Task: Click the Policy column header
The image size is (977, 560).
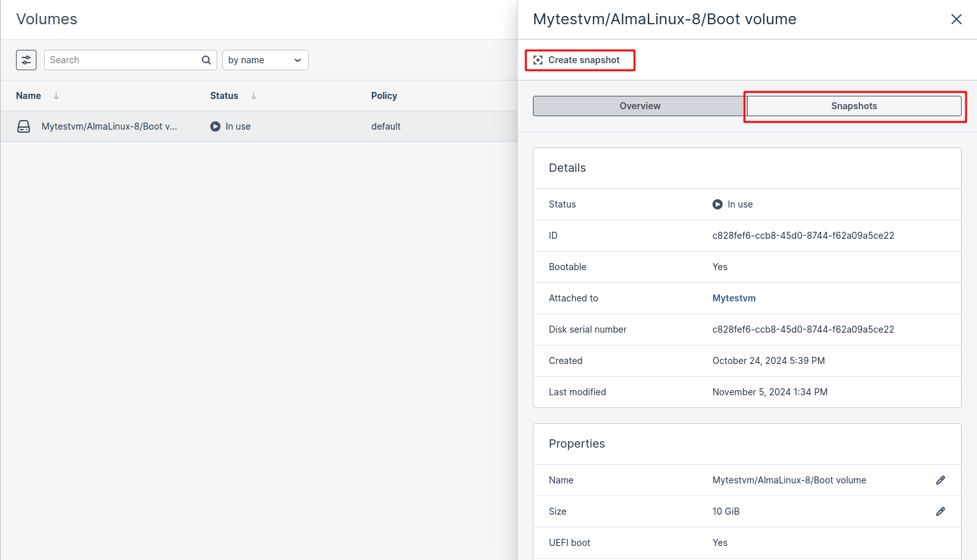Action: 384,96
